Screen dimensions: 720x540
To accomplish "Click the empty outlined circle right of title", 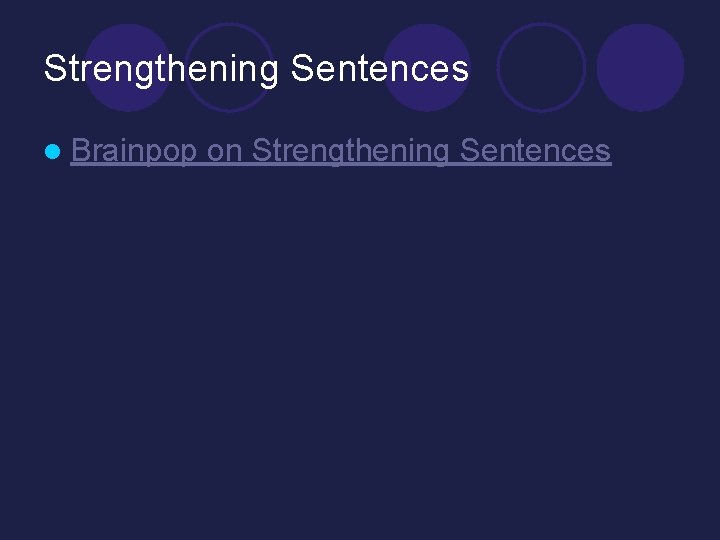I will tap(541, 68).
